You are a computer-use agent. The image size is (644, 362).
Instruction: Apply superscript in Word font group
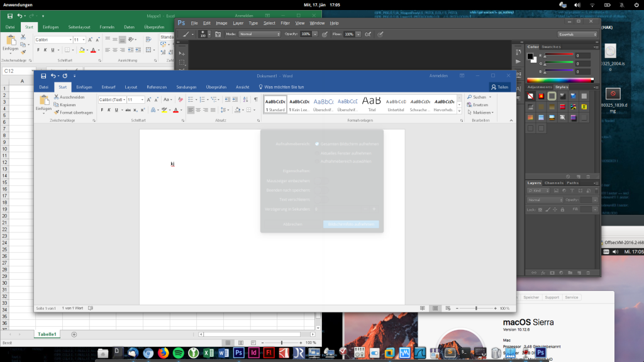(143, 110)
